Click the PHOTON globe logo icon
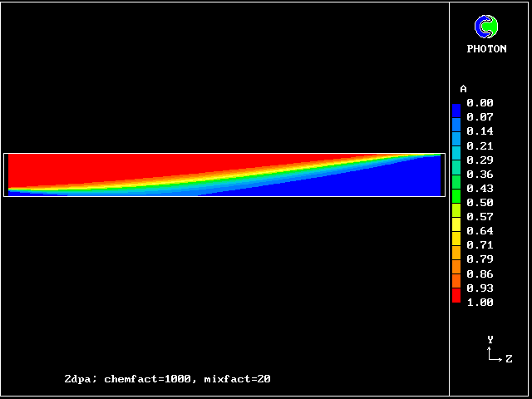The image size is (532, 399). pyautogui.click(x=486, y=27)
